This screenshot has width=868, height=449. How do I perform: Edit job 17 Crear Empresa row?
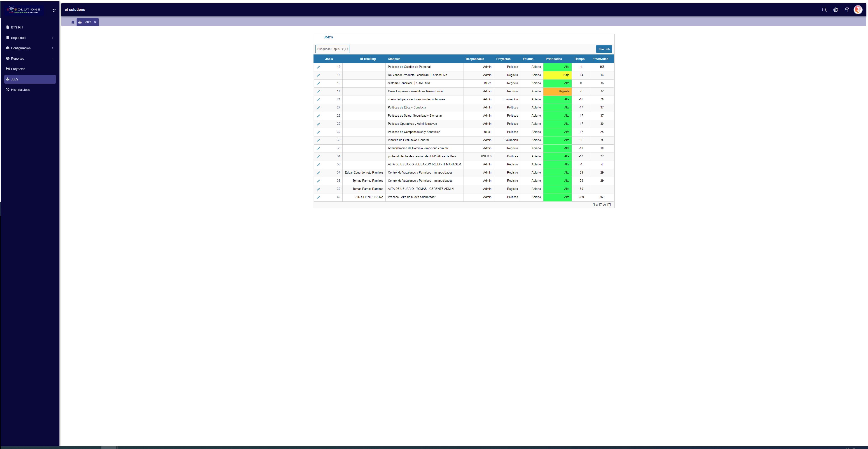(318, 91)
